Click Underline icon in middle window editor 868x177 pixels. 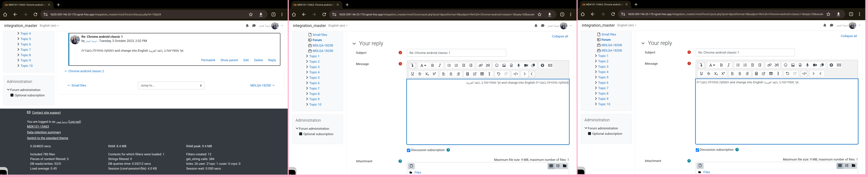(412, 74)
